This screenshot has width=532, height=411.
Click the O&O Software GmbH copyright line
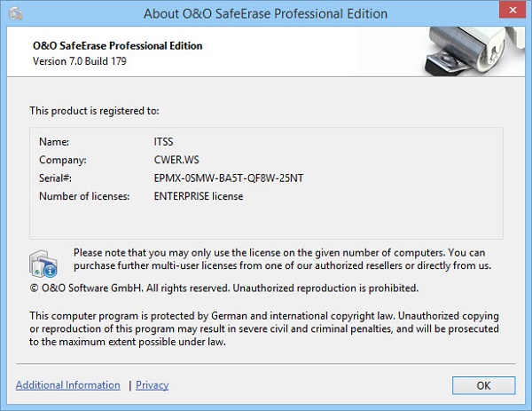pos(223,288)
